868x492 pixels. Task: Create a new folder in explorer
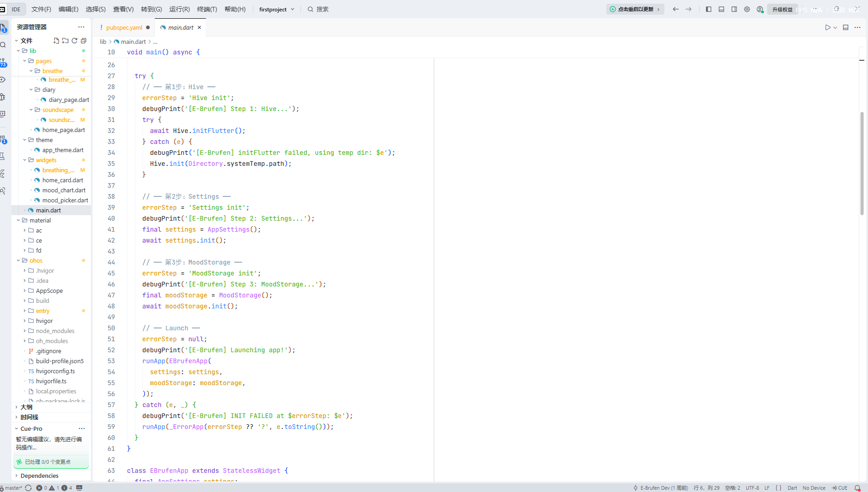coord(65,41)
